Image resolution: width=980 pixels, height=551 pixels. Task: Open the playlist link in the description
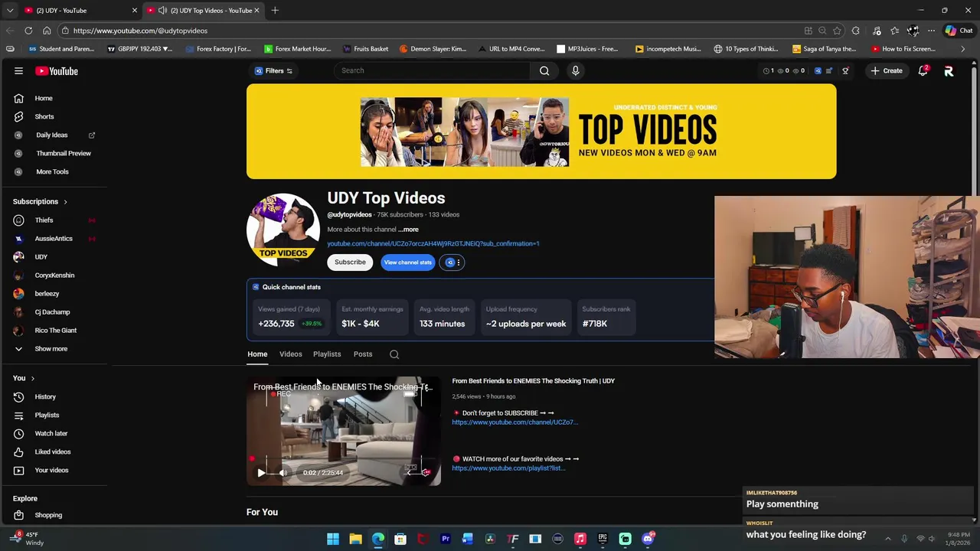point(508,468)
